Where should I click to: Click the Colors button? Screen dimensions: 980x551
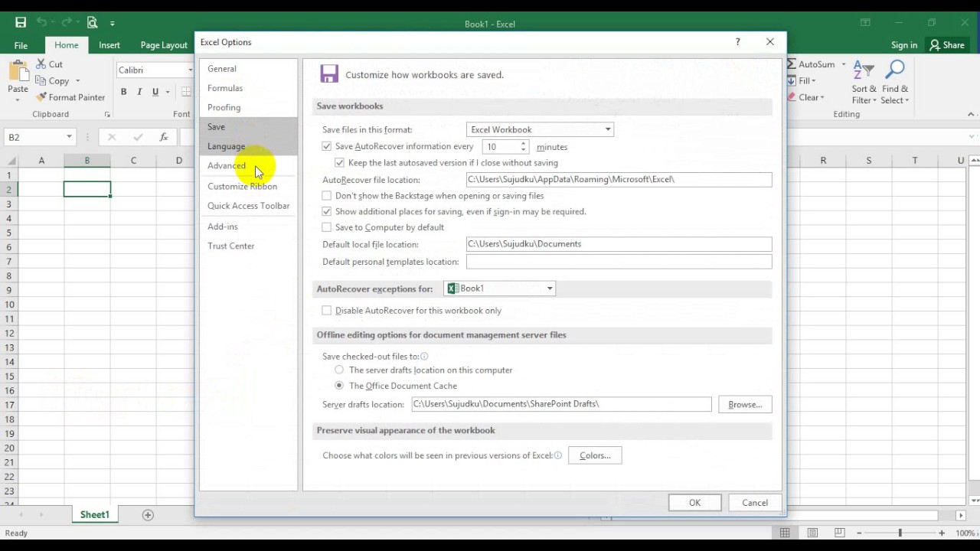pyautogui.click(x=595, y=455)
